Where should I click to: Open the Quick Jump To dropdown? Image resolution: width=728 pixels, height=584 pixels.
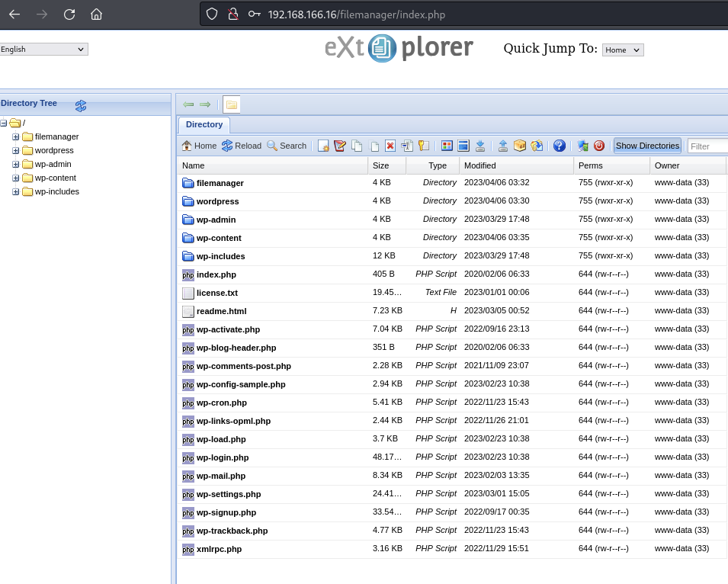(x=623, y=50)
